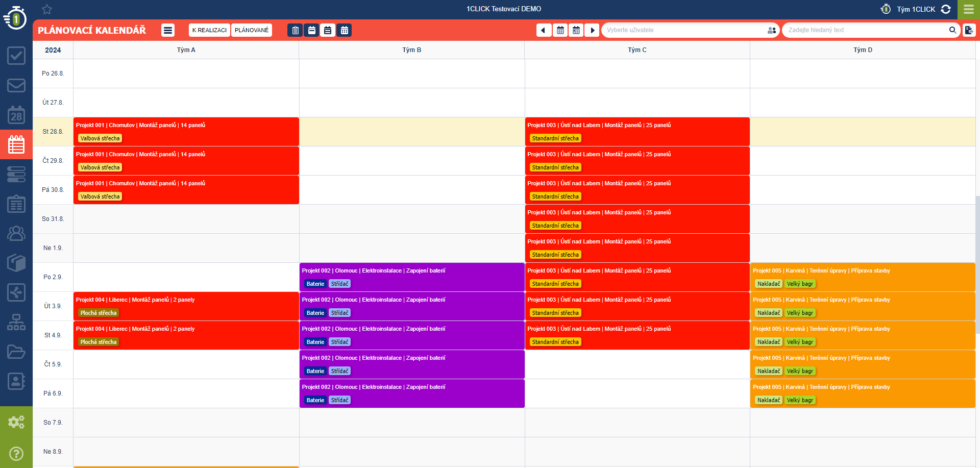Click the export document icon
The height and width of the screenshot is (468, 980).
[x=969, y=30]
